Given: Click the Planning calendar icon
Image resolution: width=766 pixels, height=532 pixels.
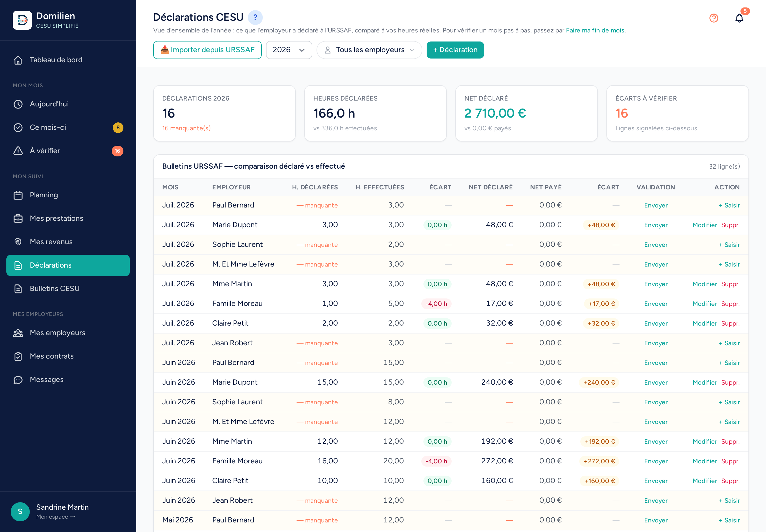Looking at the screenshot, I should 18,195.
